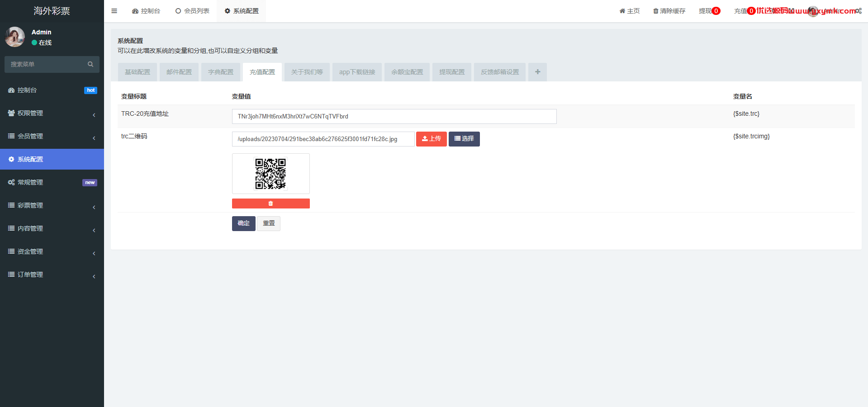Screen dimensions: 868x407
Task: Toggle the hamburger sidebar menu icon
Action: point(114,11)
